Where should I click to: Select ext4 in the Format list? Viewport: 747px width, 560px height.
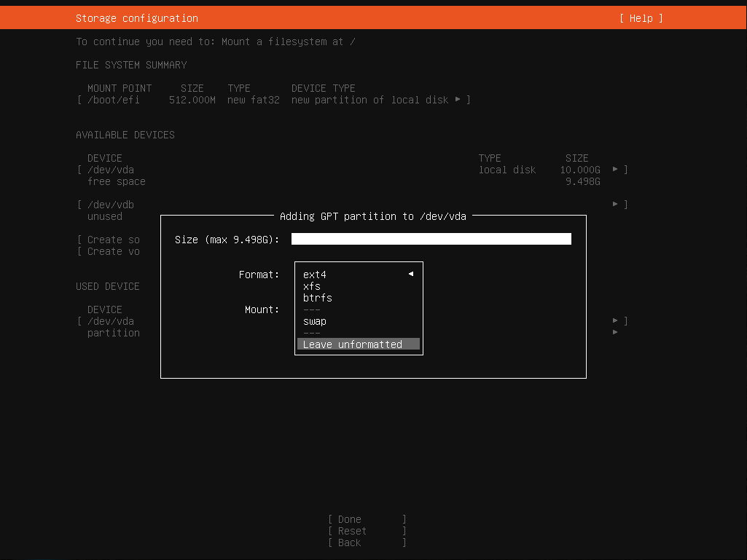click(315, 275)
